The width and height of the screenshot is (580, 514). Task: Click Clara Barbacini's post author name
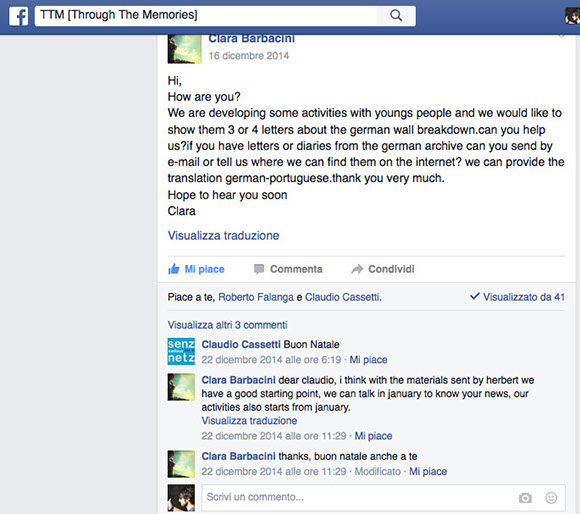[252, 38]
